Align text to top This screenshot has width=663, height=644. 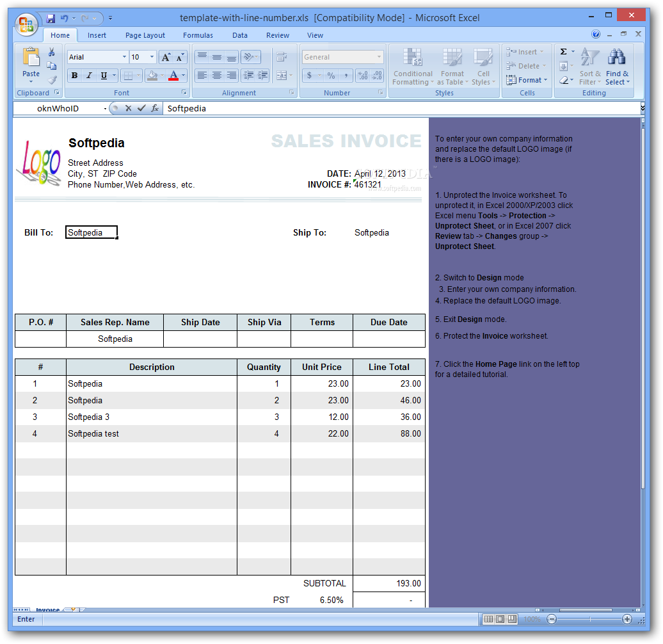pos(202,57)
